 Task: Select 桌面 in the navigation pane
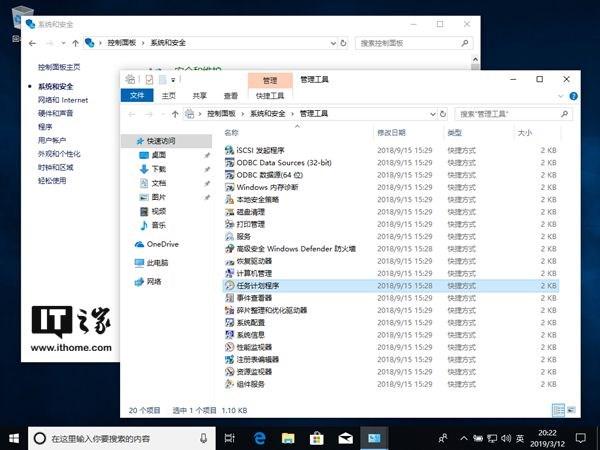pyautogui.click(x=158, y=155)
